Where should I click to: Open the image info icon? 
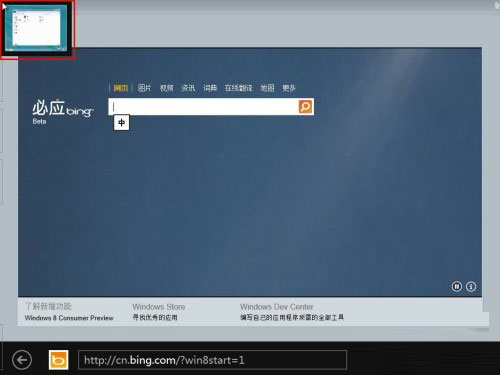(x=471, y=286)
